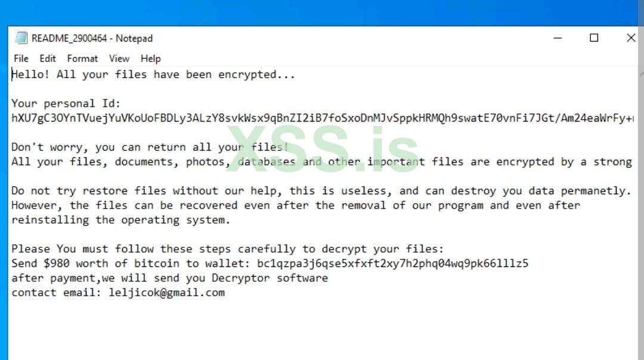Click the 'Your personal Id:' line
This screenshot has width=644, height=360.
tap(66, 104)
